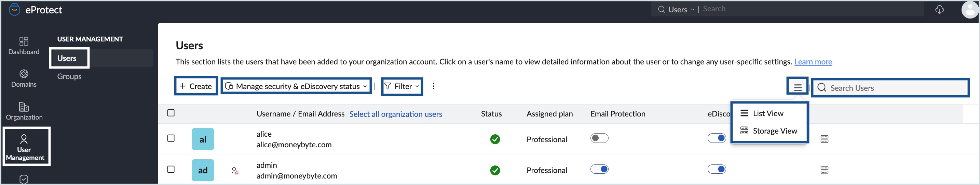
Task: Click the Status column header
Action: (x=491, y=114)
